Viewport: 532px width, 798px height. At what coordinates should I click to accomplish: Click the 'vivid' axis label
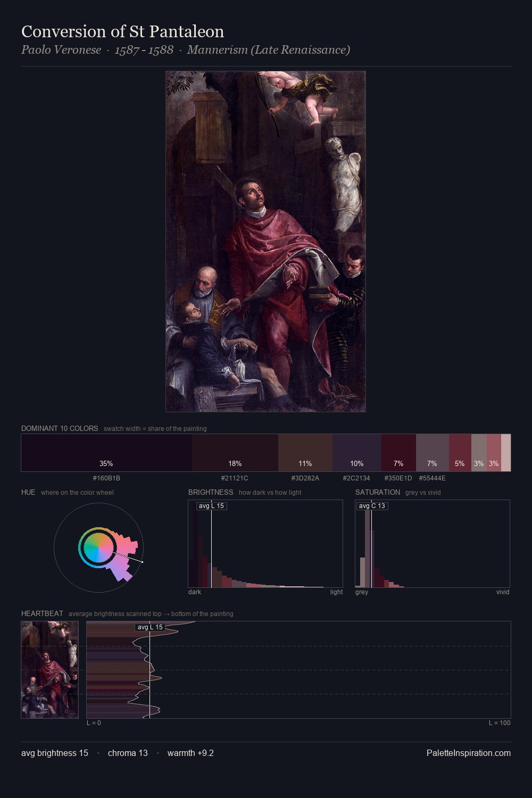(x=503, y=592)
